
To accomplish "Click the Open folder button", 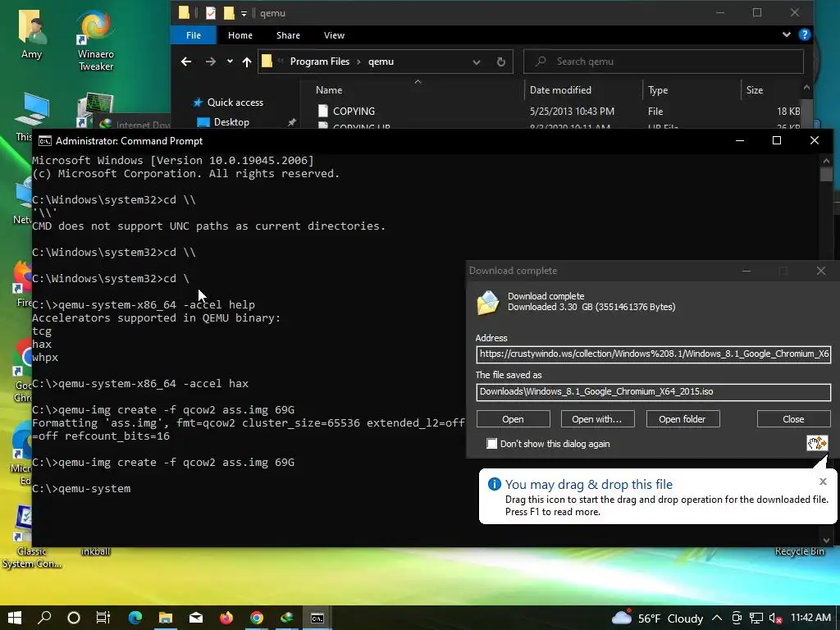I will point(682,419).
